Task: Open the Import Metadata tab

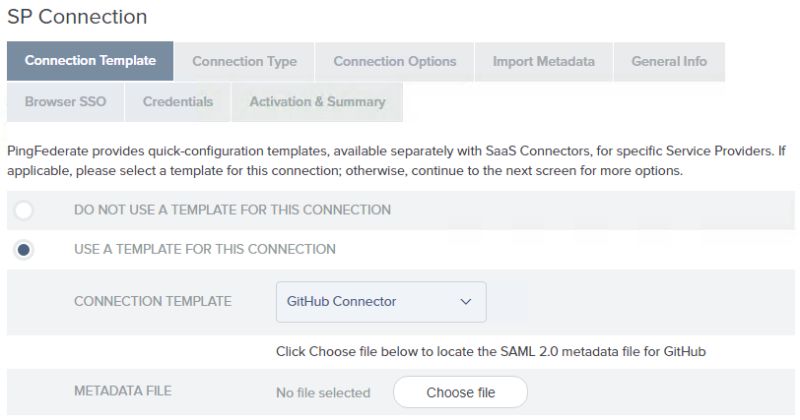Action: pos(543,61)
